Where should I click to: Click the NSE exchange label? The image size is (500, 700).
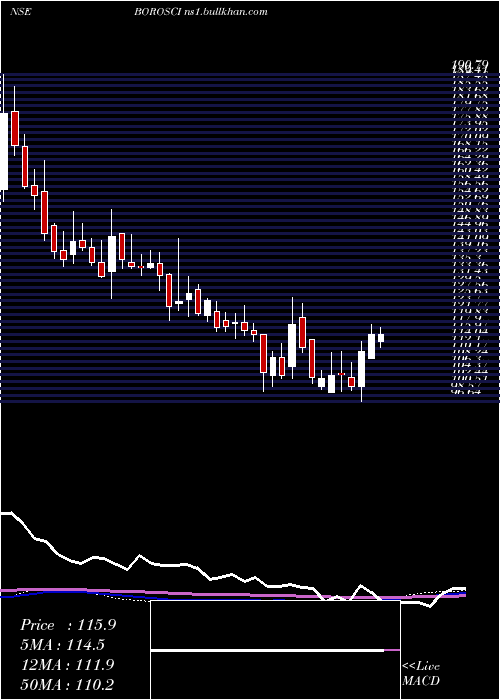coord(20,12)
